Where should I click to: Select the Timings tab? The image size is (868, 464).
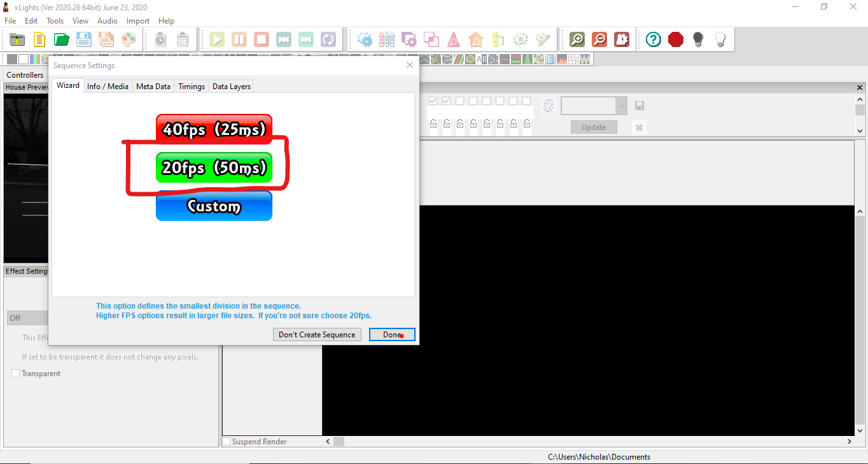click(x=192, y=86)
